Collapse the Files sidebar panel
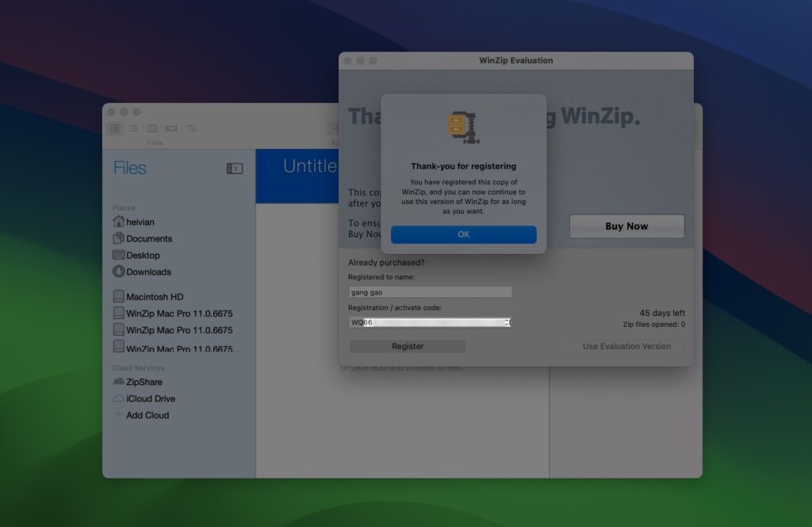Image resolution: width=812 pixels, height=527 pixels. (234, 167)
